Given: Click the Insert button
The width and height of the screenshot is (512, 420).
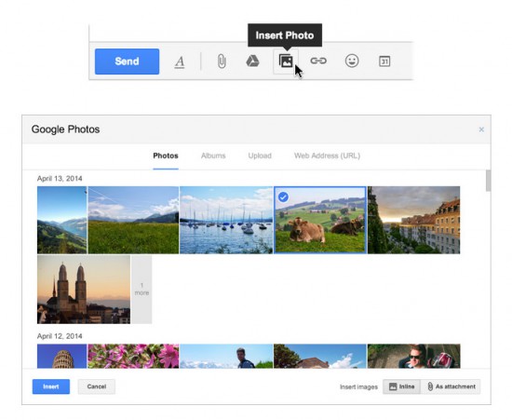Looking at the screenshot, I should pos(51,386).
